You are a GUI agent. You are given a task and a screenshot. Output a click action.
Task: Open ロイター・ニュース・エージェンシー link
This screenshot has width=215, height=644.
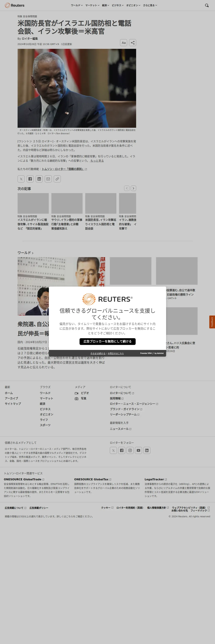tap(134, 404)
